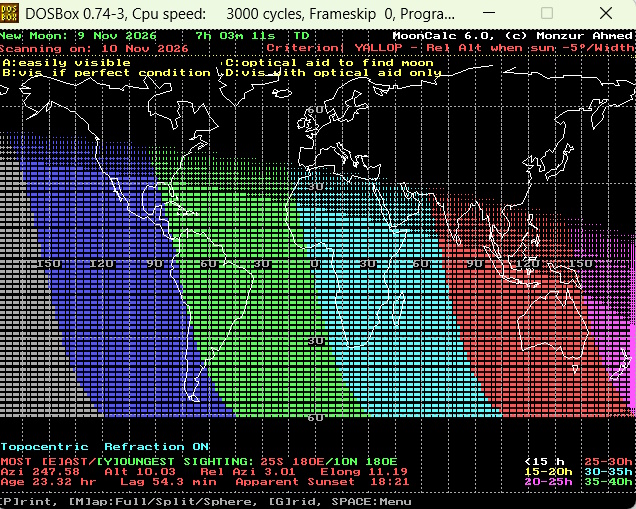Click the 'Refraction ON' status label
The image size is (636, 509).
point(157,447)
